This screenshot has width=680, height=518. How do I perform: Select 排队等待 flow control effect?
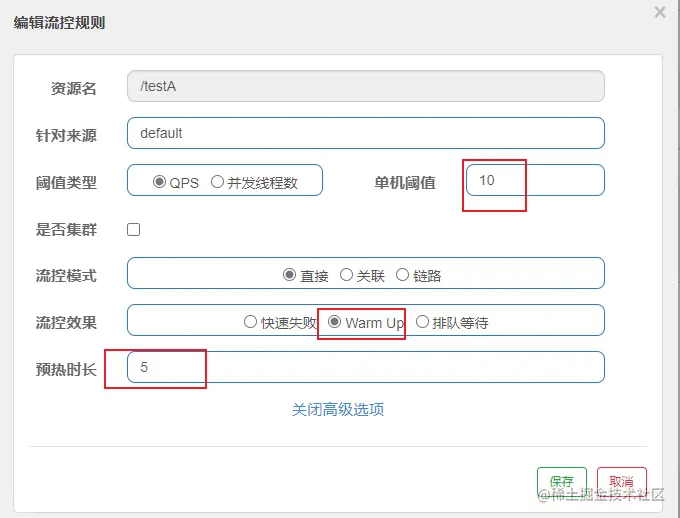pyautogui.click(x=422, y=322)
